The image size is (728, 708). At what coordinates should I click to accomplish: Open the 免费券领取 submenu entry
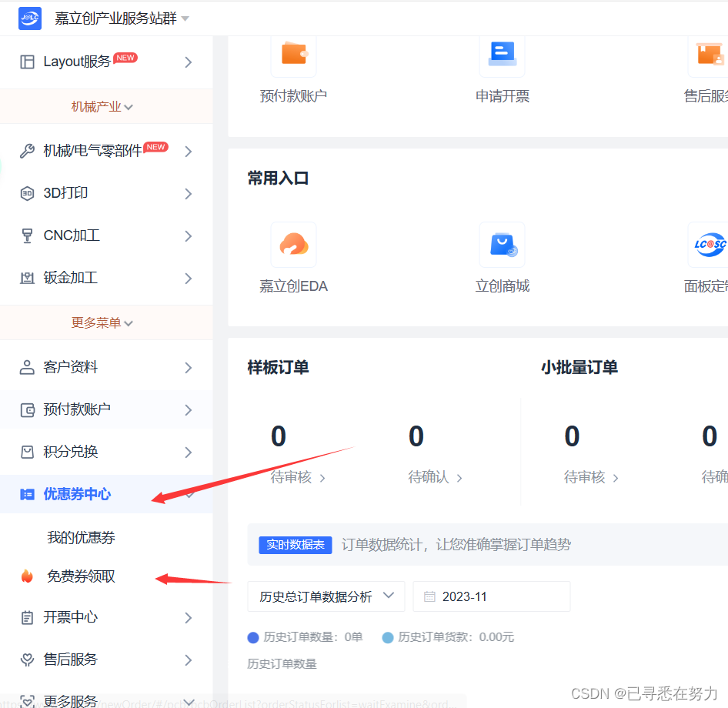[82, 576]
